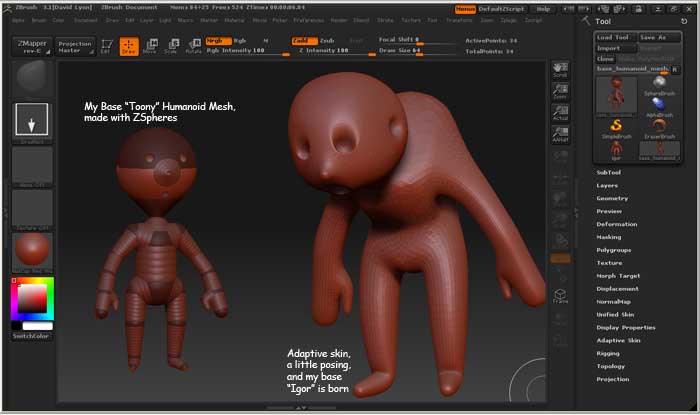The height and width of the screenshot is (415, 700).
Task: Select the Igor tool thumbnail
Action: coord(617,151)
